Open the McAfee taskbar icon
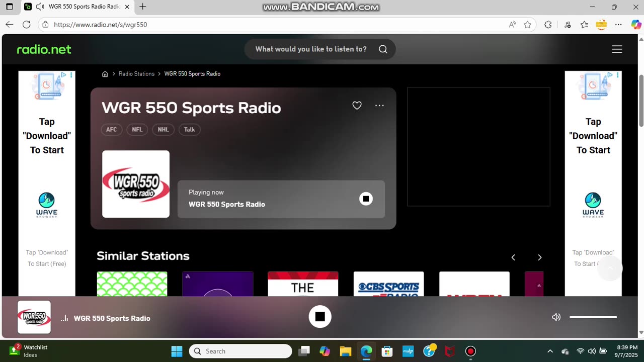 tap(450, 351)
